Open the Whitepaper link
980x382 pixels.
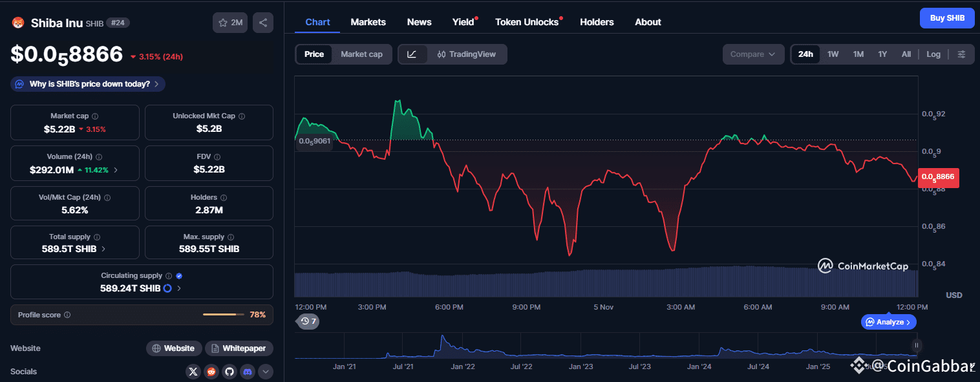click(x=239, y=348)
